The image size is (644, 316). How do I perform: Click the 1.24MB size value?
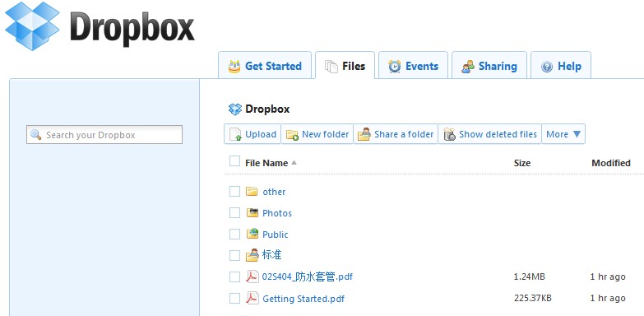click(530, 277)
